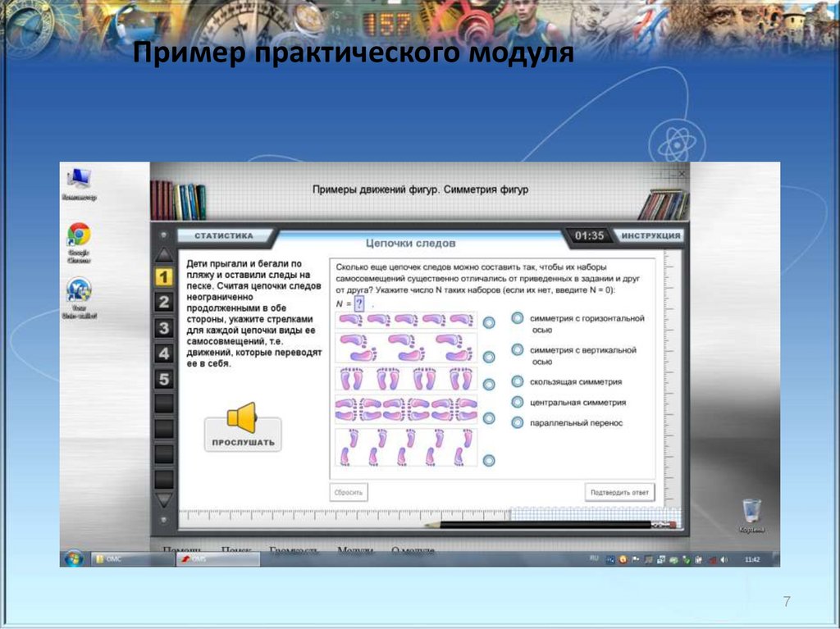This screenshot has height=629, width=840.
Task: Click the Windows Start button
Action: (x=74, y=558)
